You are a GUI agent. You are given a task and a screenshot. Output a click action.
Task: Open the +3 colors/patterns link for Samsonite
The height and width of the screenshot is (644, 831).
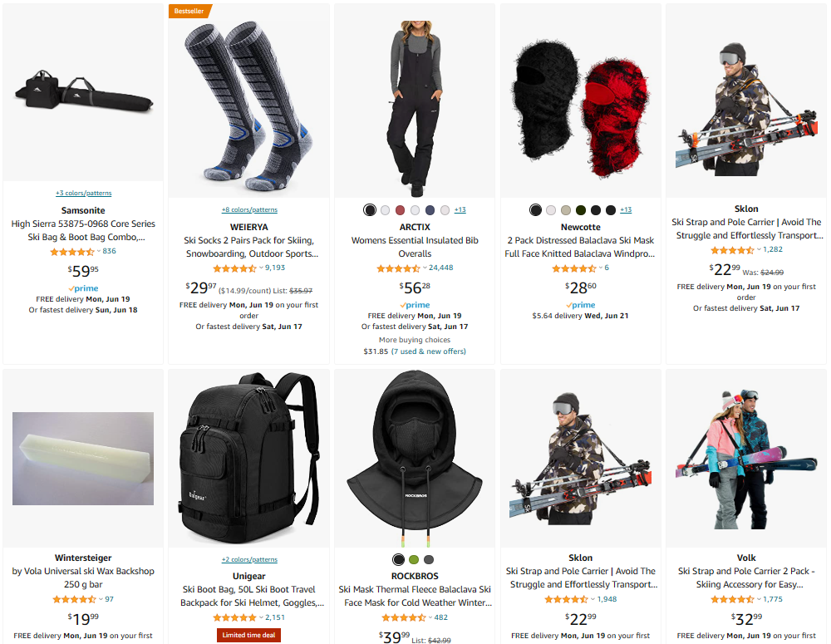point(83,194)
